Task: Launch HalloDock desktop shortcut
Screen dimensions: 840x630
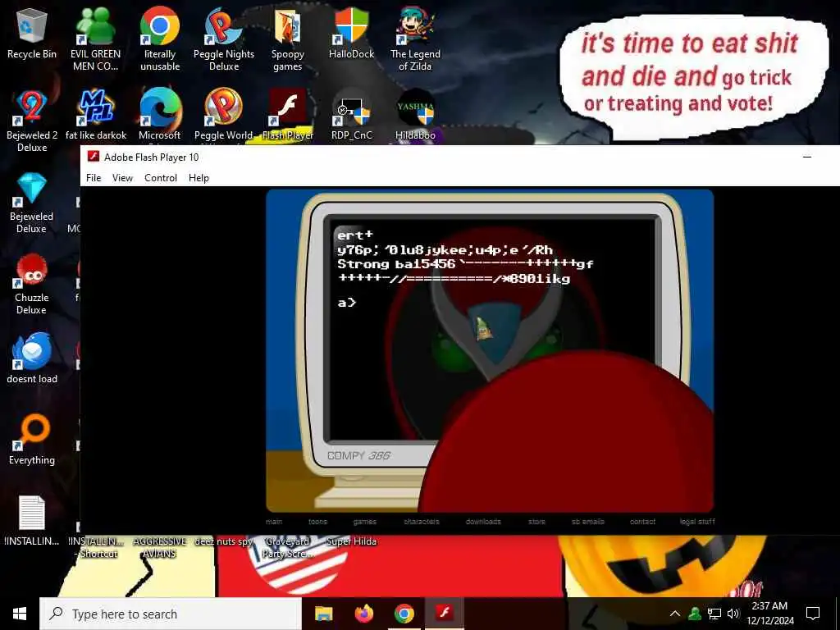Action: (351, 33)
